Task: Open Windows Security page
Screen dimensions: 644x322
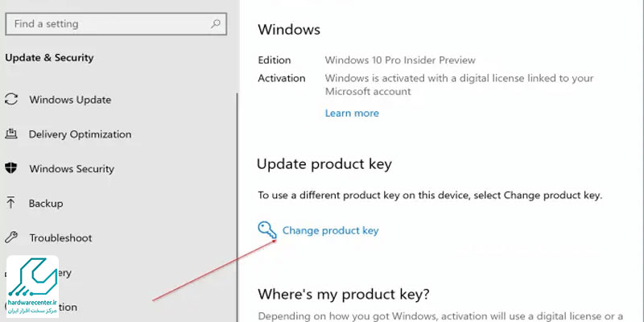Action: [72, 169]
